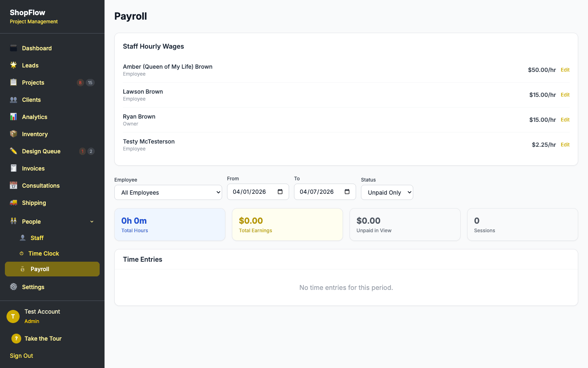Viewport: 588px width, 368px height.
Task: Open the Time Clock page
Action: [x=43, y=253]
